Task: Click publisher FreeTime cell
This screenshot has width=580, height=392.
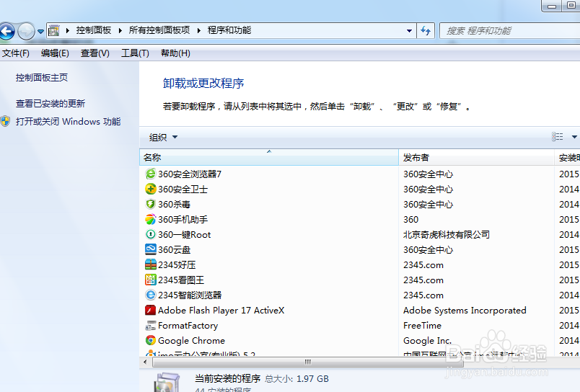Action: pyautogui.click(x=422, y=326)
